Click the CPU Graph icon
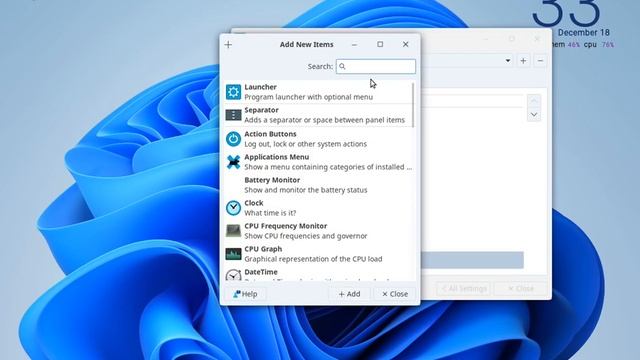640x360 pixels. click(x=233, y=254)
